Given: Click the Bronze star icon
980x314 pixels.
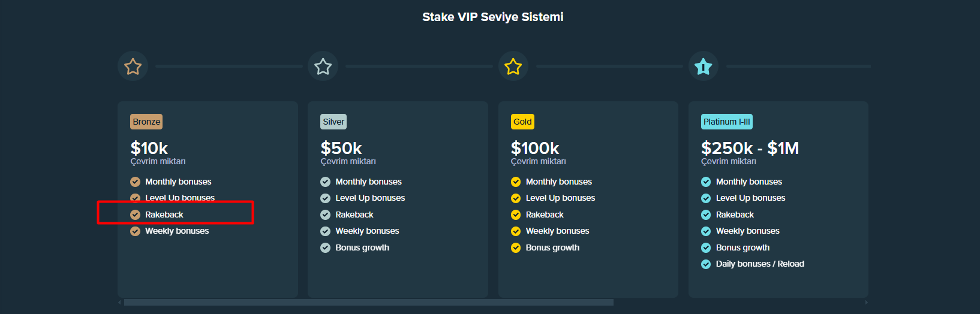Looking at the screenshot, I should click(133, 66).
